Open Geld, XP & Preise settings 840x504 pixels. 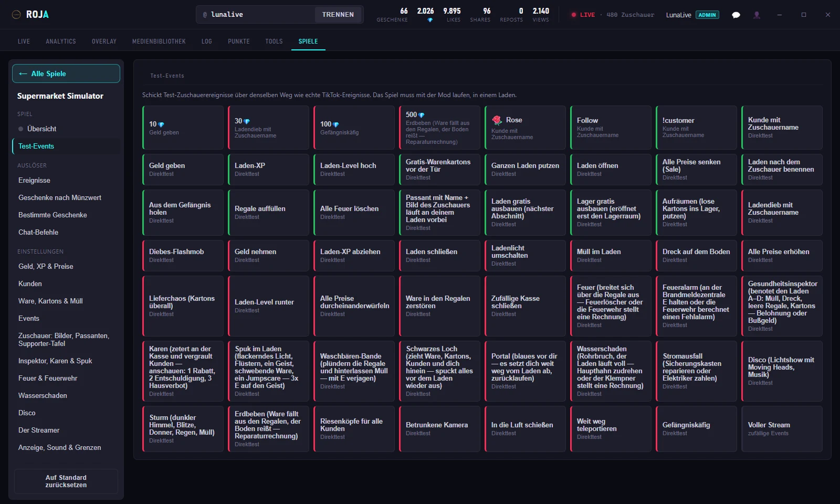pos(66,266)
